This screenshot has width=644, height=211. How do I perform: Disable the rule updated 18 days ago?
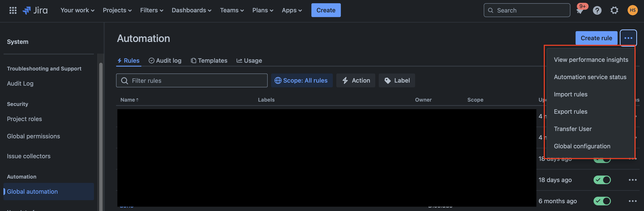click(x=602, y=180)
